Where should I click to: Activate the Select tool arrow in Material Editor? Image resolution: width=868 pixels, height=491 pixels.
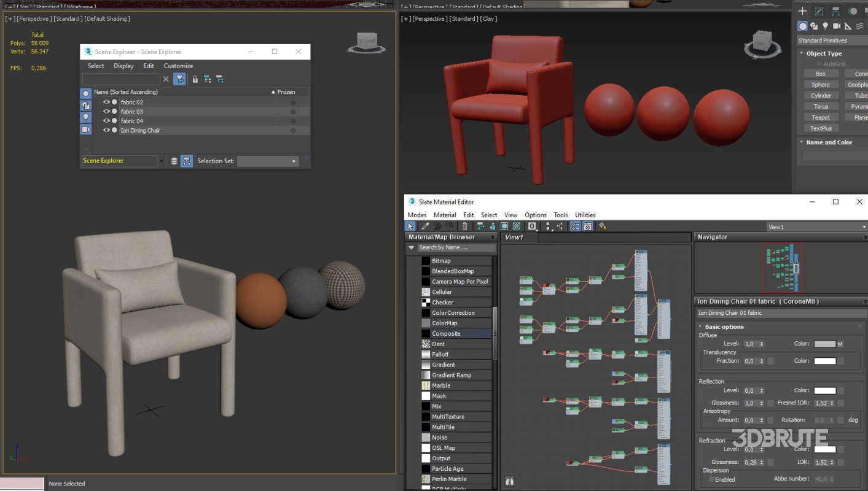click(410, 226)
